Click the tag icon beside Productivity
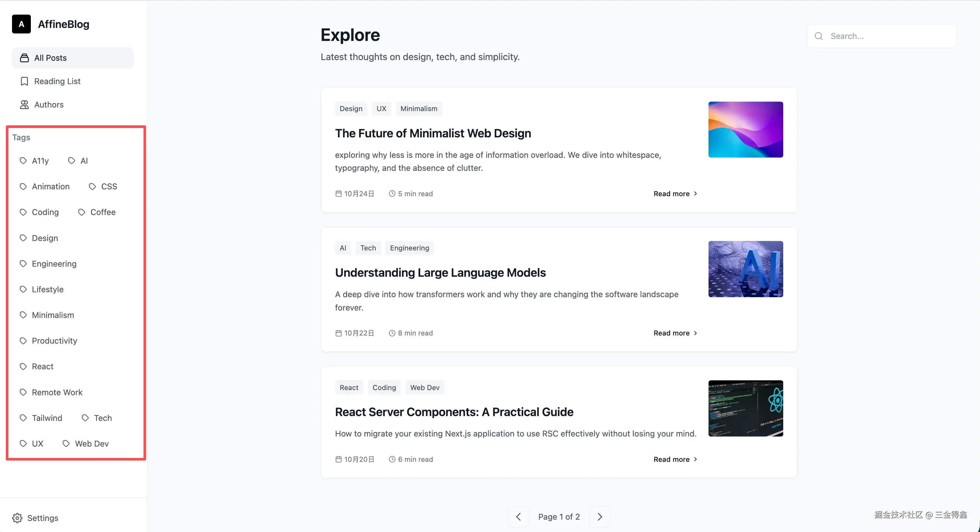The image size is (980, 532). coord(23,341)
